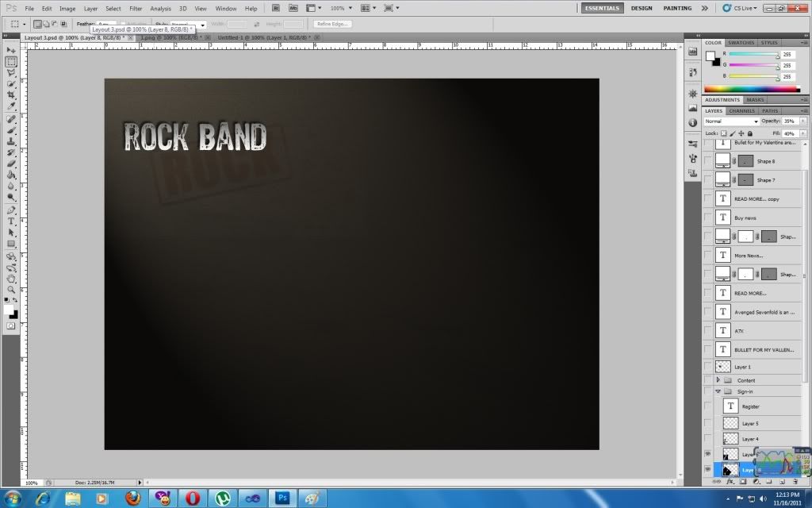Select the Crop tool
This screenshot has width=812, height=508.
pos(11,95)
